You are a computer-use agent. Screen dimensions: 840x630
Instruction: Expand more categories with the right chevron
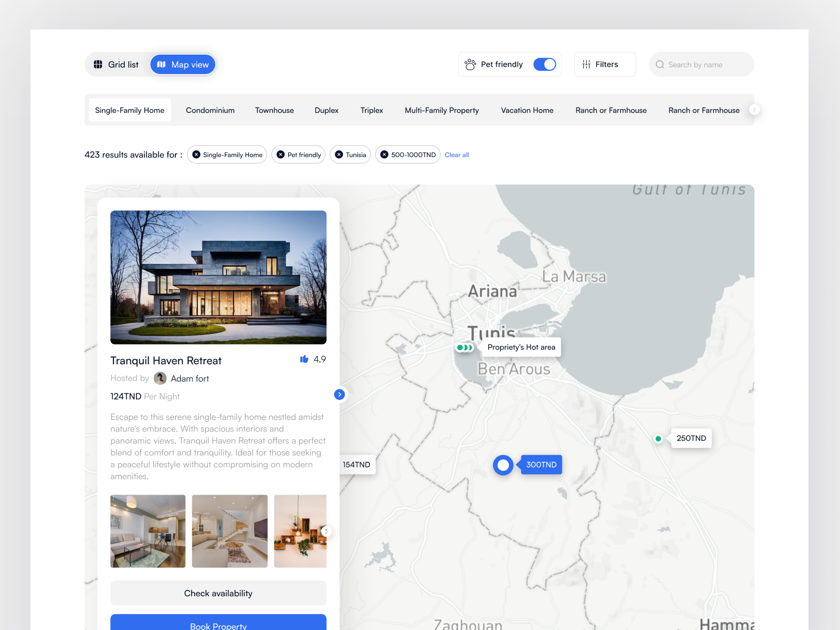tap(754, 110)
